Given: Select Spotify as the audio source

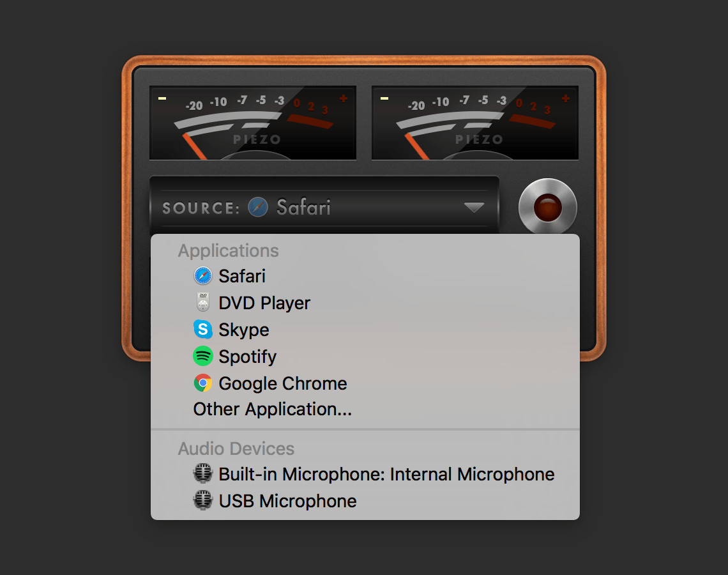Looking at the screenshot, I should coord(365,356).
